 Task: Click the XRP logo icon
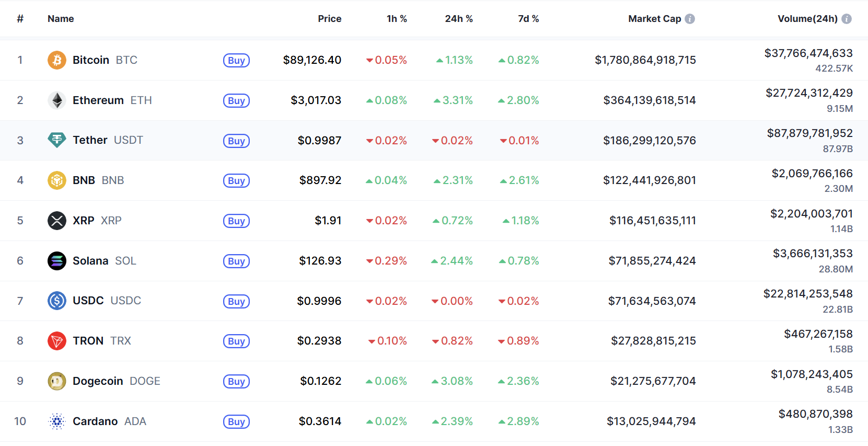pyautogui.click(x=56, y=221)
